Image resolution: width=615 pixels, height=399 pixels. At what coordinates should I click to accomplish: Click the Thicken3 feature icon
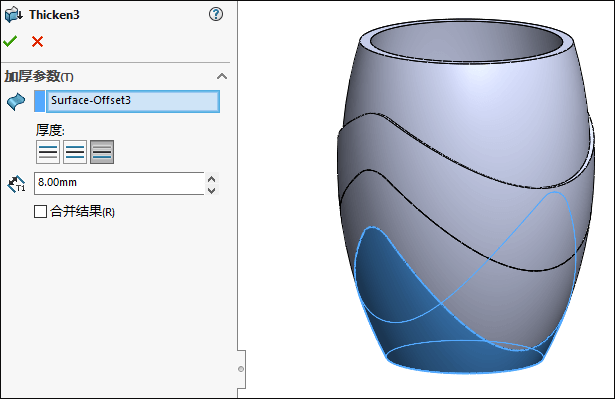13,15
